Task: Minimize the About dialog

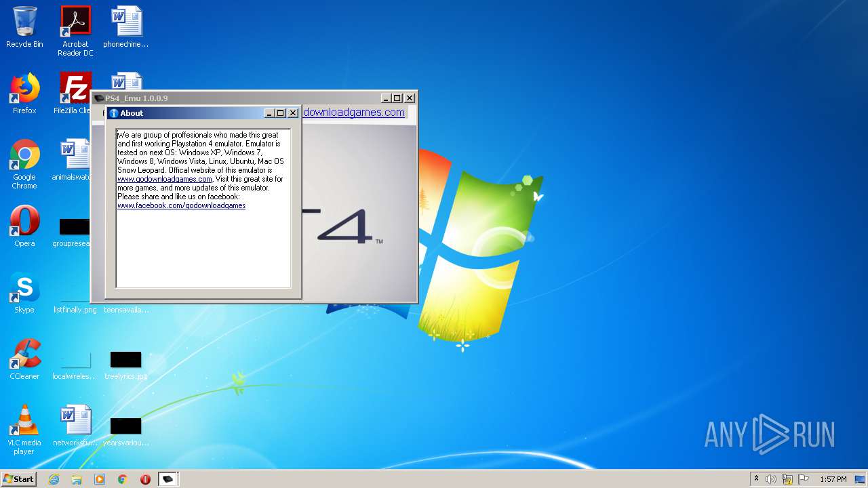Action: click(269, 113)
